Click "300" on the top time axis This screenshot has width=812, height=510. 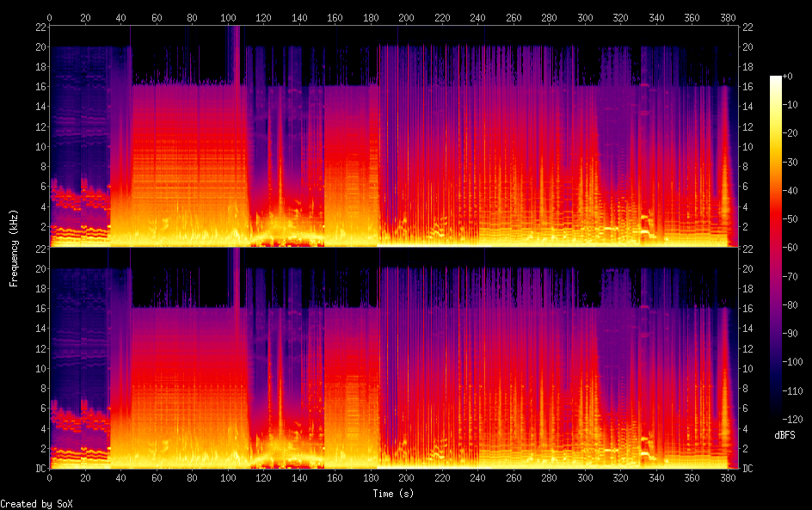(x=585, y=17)
